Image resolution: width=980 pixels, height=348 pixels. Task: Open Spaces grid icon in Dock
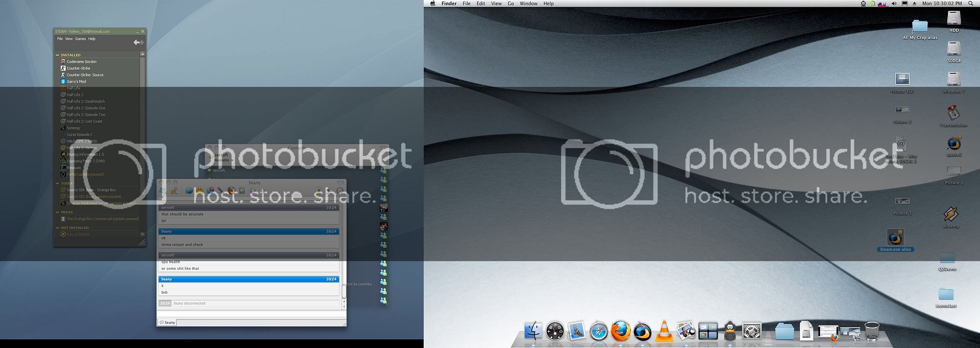tap(708, 331)
